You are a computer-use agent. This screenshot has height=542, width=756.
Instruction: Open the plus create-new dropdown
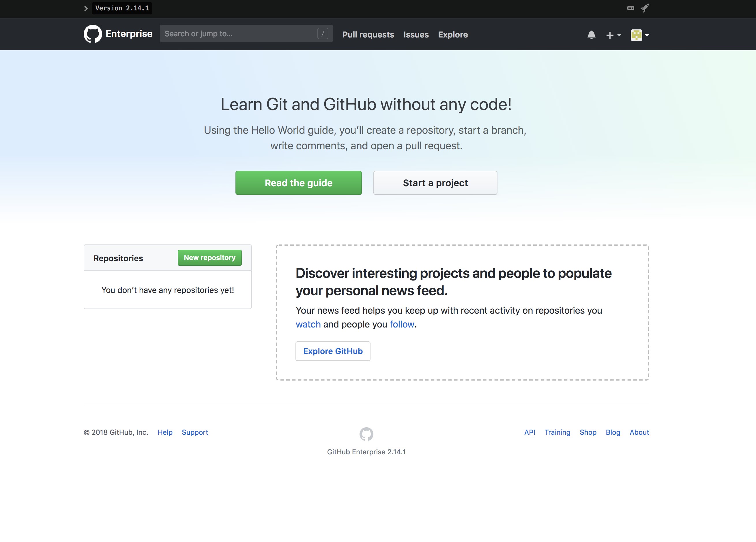point(613,35)
